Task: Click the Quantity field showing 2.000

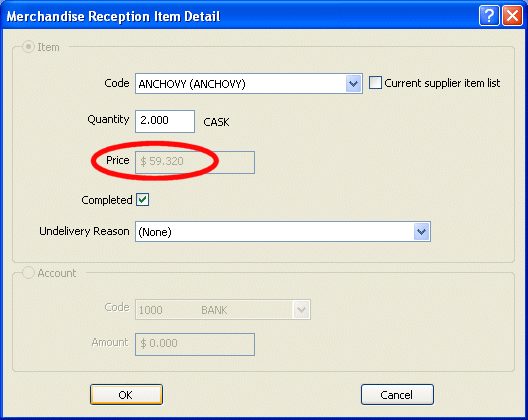Action: coord(165,121)
